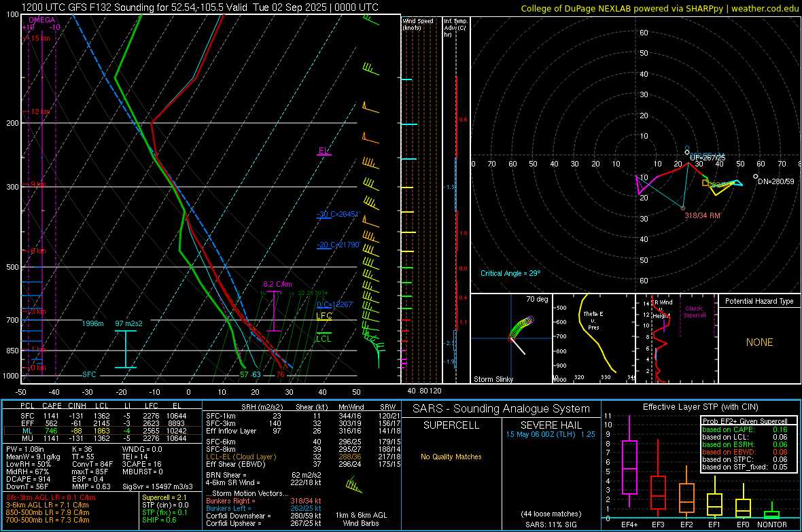
Task: Select the orange 'LCL-EL (Cloud Layer)' row
Action: (x=303, y=457)
